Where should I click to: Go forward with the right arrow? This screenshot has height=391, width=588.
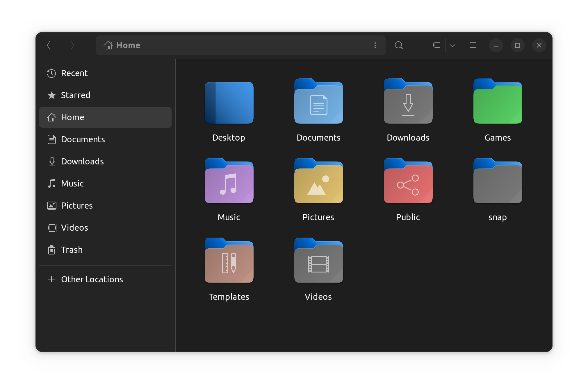point(72,45)
